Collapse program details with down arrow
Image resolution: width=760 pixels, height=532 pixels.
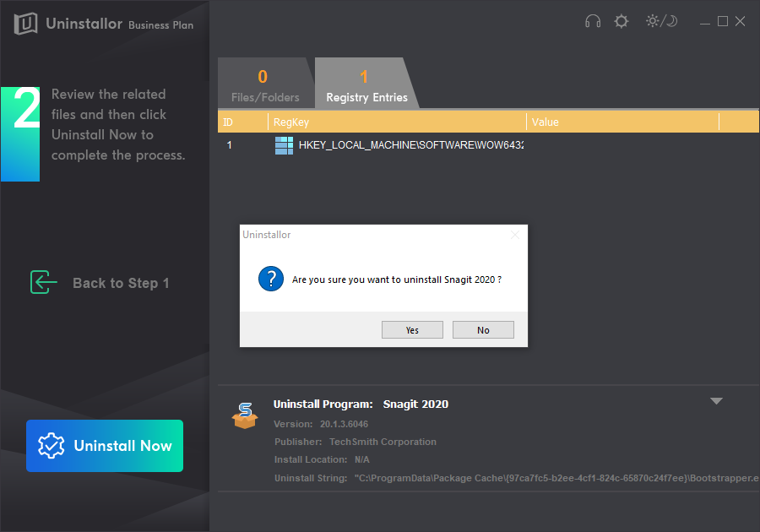[716, 401]
